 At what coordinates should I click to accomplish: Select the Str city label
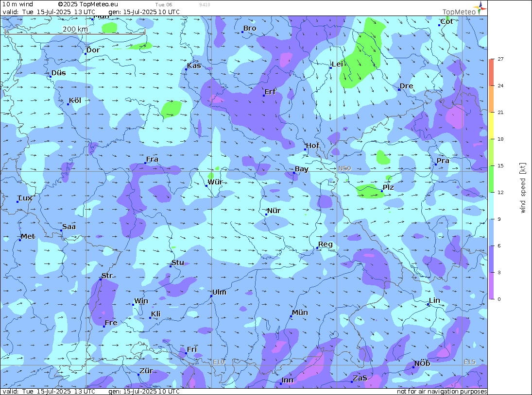(107, 276)
